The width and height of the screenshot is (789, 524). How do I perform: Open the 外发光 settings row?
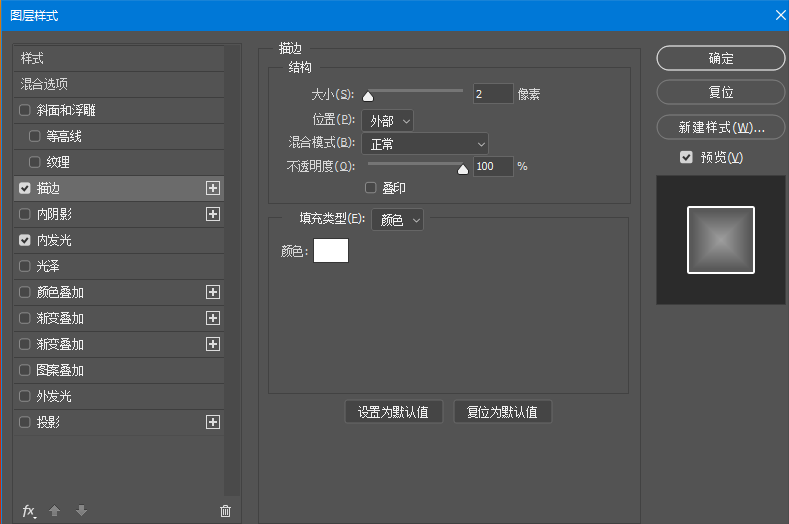click(119, 396)
